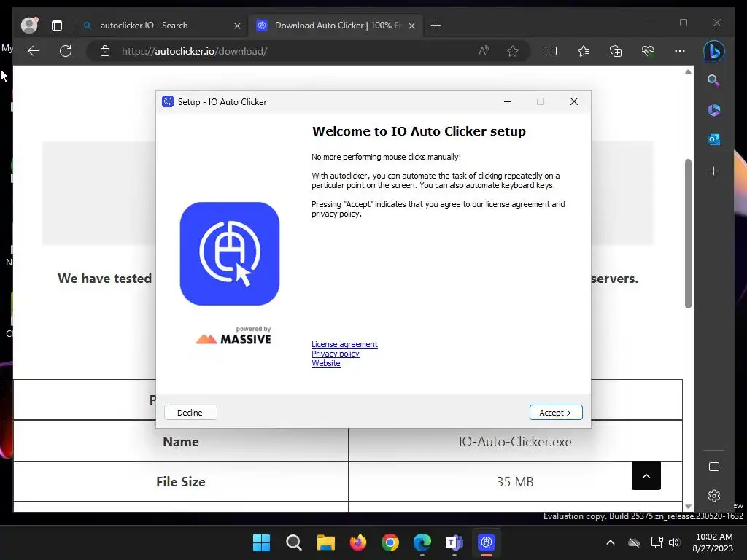
Task: Close the autoclicker IO - Search tab
Action: coord(237,26)
